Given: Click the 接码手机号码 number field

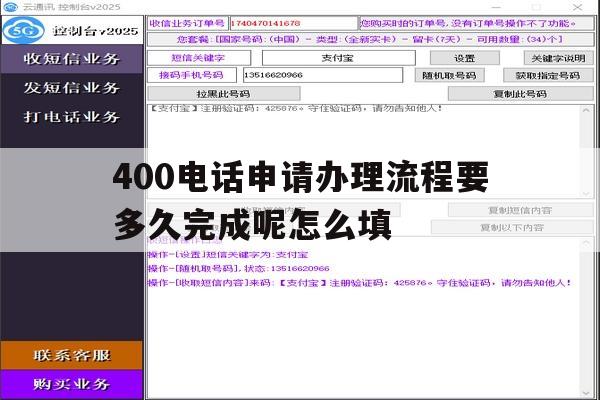Looking at the screenshot, I should [323, 75].
